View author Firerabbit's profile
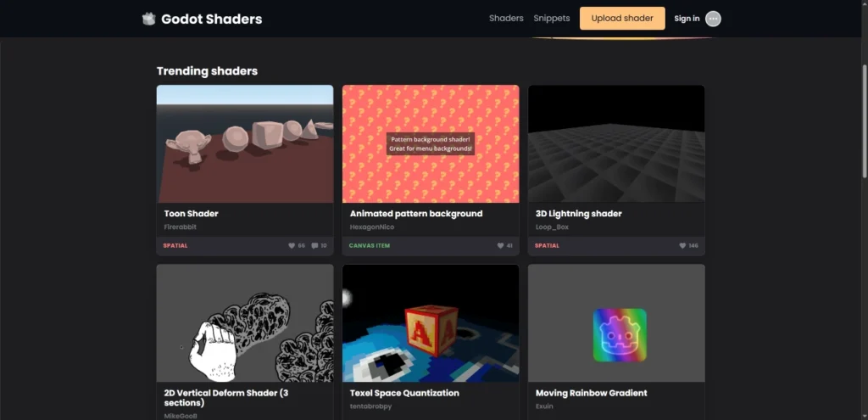This screenshot has height=420, width=868. click(180, 227)
